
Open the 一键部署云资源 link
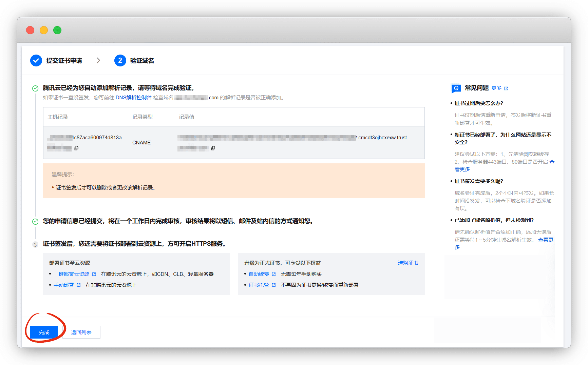click(71, 274)
